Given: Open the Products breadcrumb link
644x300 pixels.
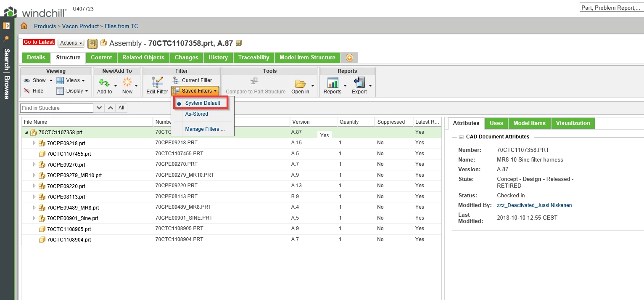Looking at the screenshot, I should coord(45,26).
